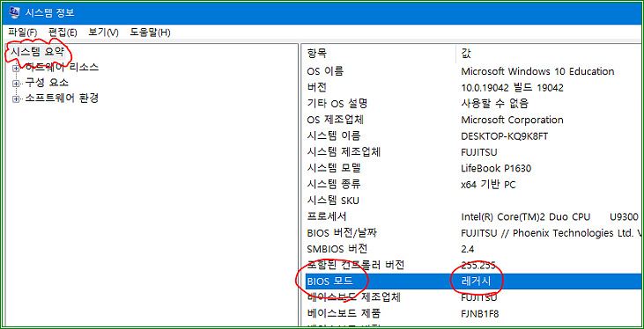This screenshot has height=329, width=644.
Task: Click value LifeBook P1630
Action: click(496, 168)
